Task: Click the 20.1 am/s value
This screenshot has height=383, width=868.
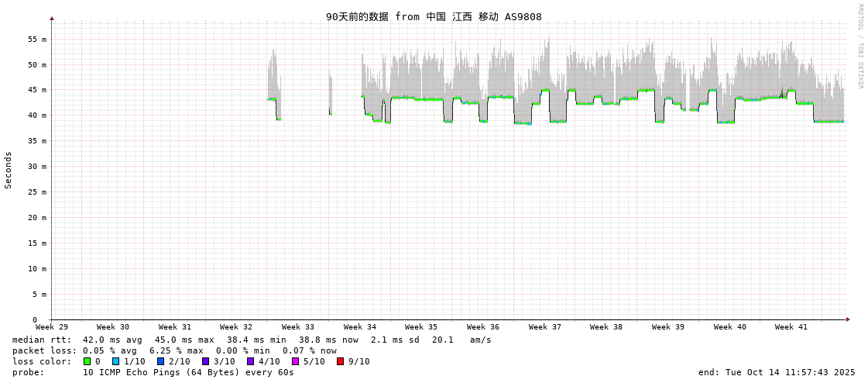Action: pyautogui.click(x=461, y=340)
